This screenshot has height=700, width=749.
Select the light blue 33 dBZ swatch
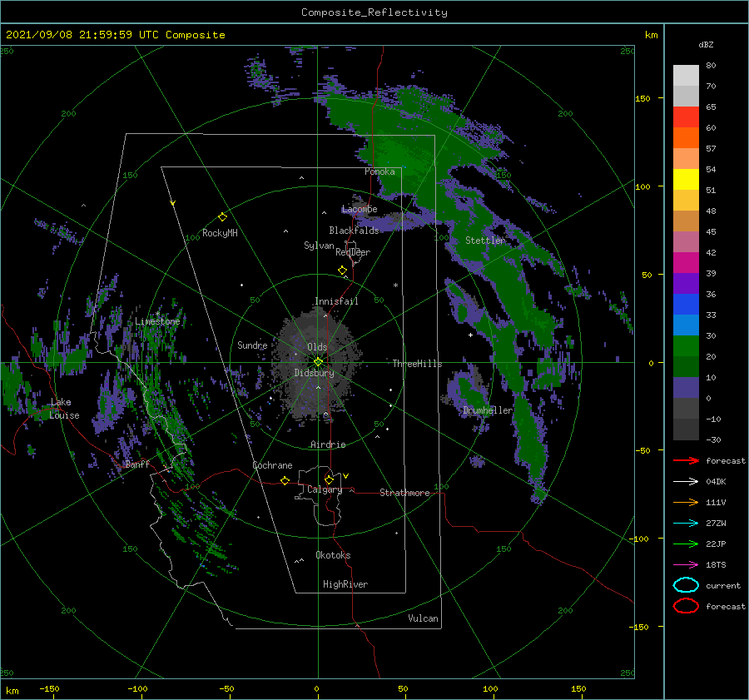[x=686, y=325]
